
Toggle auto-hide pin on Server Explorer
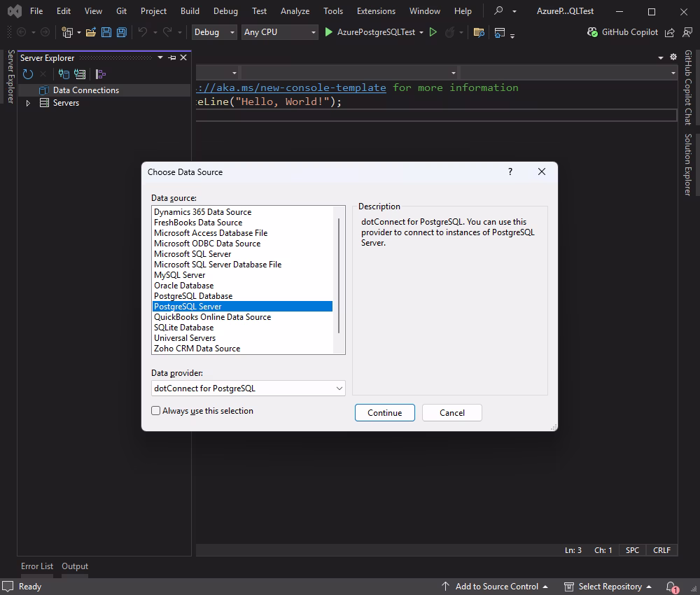tap(171, 57)
